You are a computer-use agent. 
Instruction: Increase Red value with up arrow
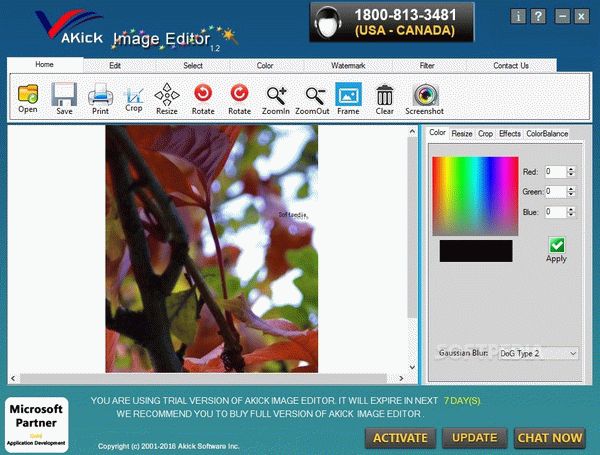571,169
